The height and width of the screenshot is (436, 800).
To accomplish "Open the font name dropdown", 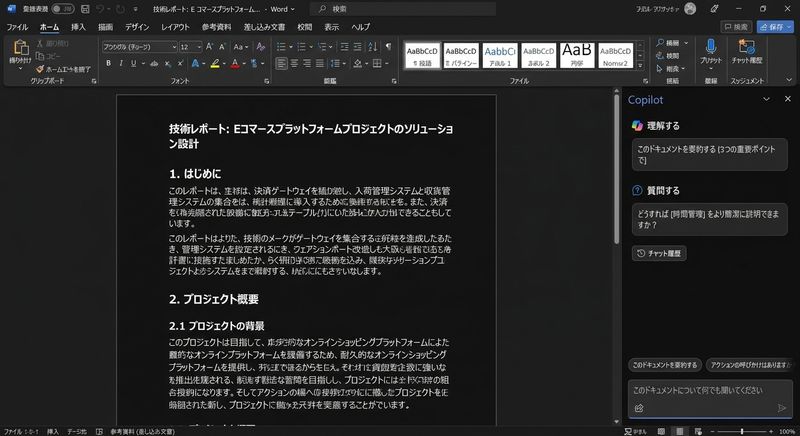I will tap(174, 47).
